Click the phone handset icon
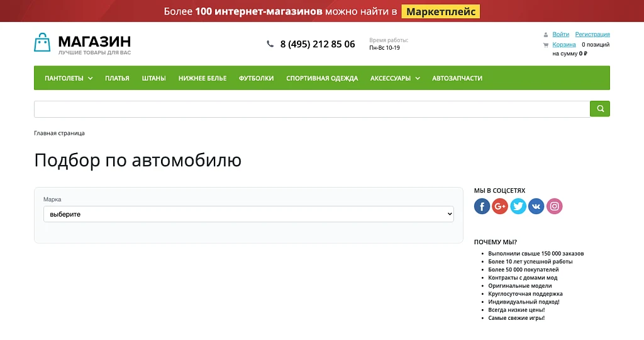644x340 pixels. pos(270,43)
